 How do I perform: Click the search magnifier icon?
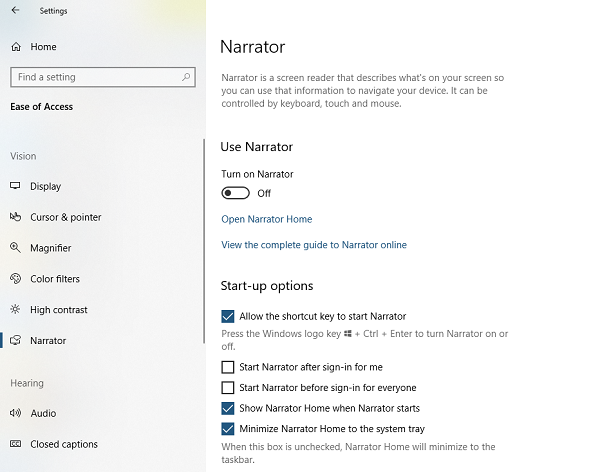tap(187, 77)
